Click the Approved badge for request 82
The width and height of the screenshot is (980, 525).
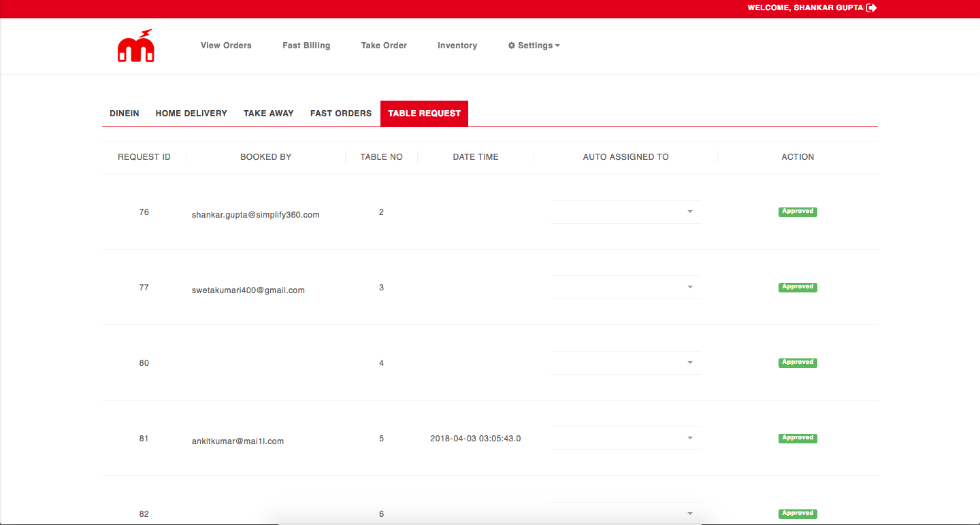tap(798, 513)
